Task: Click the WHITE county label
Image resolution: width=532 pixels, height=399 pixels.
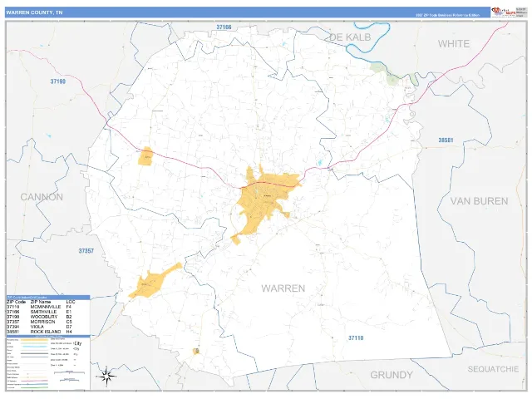Action: coord(454,44)
